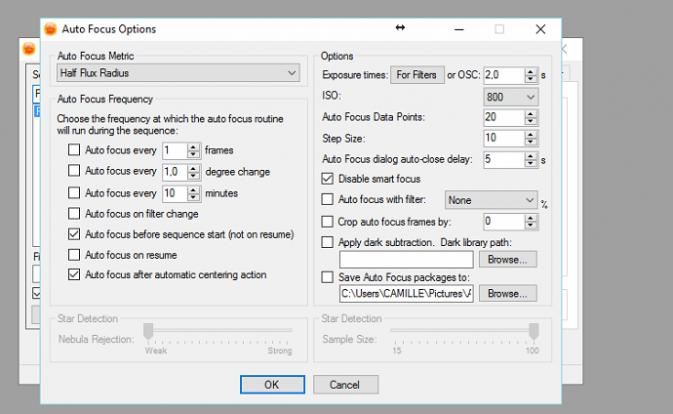Open the ISO 800 dropdown
This screenshot has height=414, width=673.
[510, 97]
